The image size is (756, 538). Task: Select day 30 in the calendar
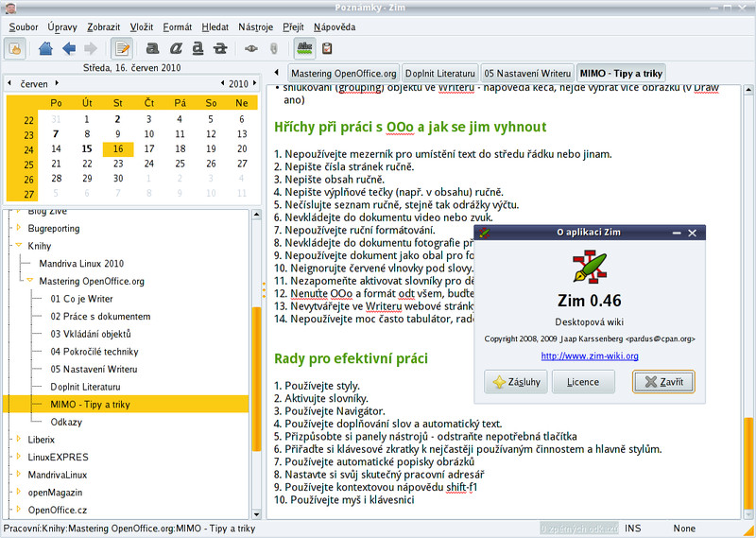(118, 178)
